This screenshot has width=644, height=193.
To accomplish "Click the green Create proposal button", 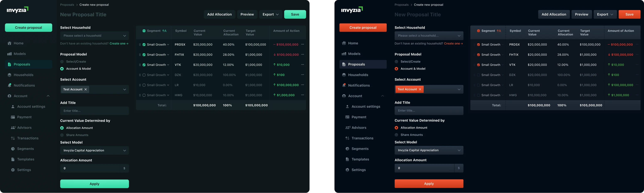I will coord(28,27).
